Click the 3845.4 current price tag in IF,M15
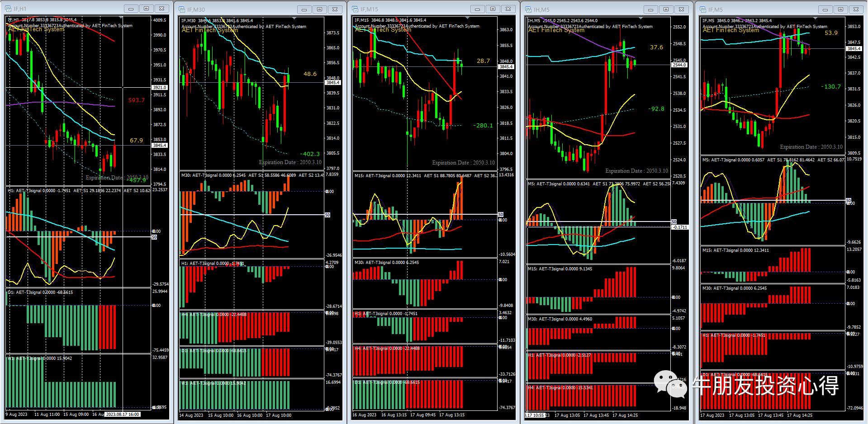The image size is (868, 424). (x=506, y=67)
